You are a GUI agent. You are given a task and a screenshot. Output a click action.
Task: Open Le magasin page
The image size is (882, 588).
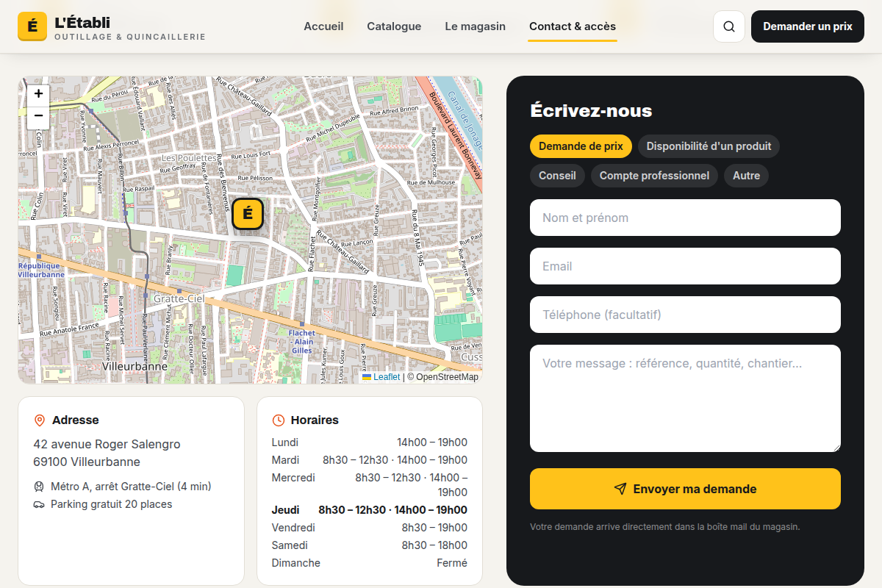[475, 26]
